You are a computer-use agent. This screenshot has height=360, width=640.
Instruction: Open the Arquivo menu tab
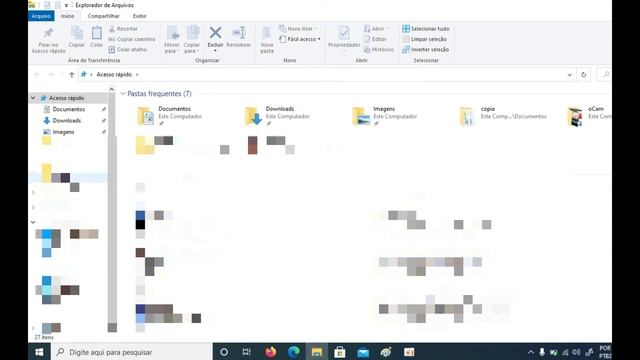click(41, 16)
